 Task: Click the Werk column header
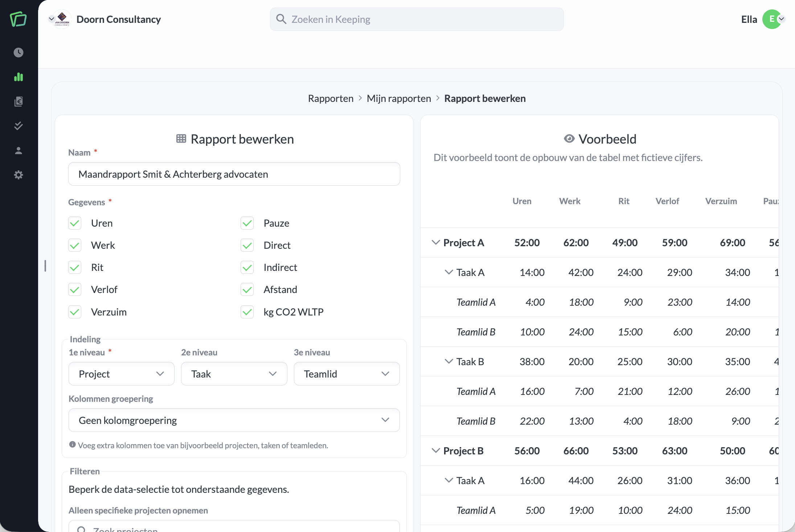pos(570,201)
